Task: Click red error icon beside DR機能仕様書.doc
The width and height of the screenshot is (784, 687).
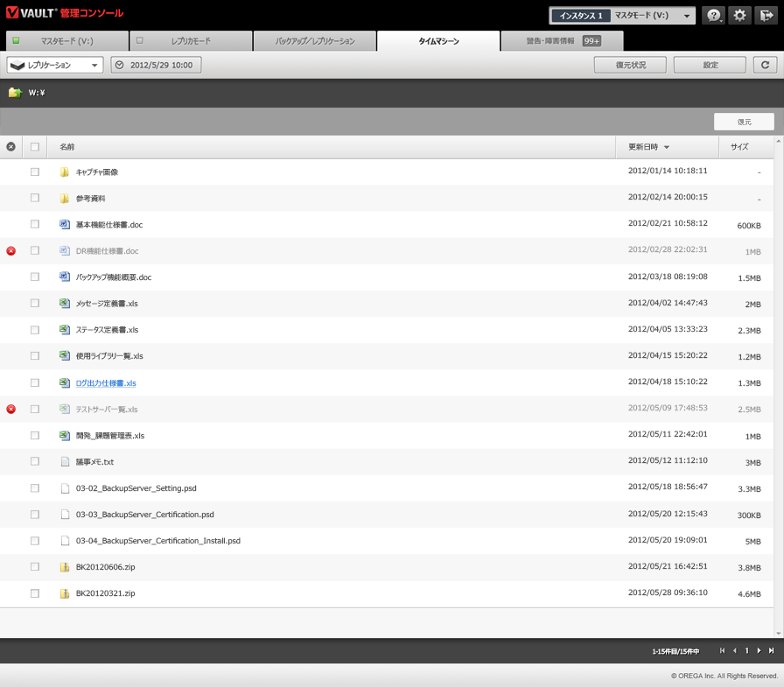Action: (x=10, y=251)
